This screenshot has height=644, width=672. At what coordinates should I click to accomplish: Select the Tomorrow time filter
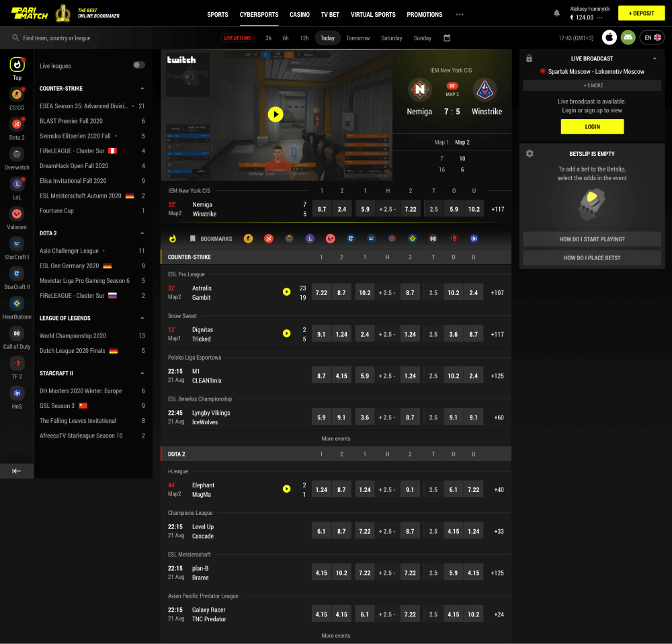(358, 38)
